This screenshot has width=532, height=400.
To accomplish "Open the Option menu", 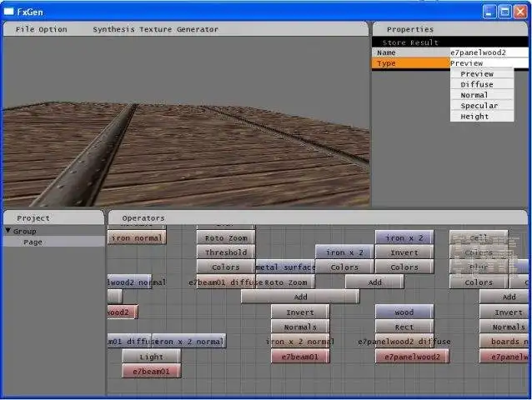I will pyautogui.click(x=53, y=29).
